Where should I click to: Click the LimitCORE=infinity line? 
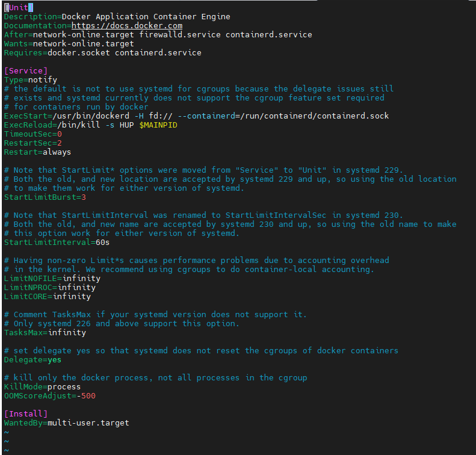coord(48,297)
